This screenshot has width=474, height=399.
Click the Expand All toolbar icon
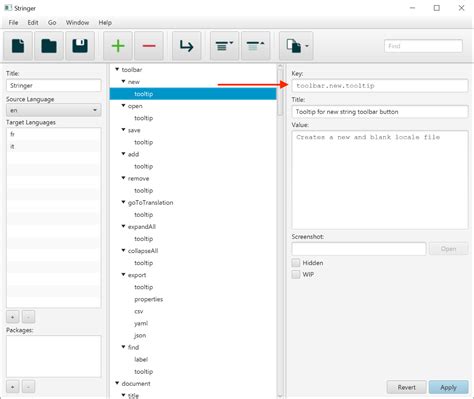[x=224, y=46]
